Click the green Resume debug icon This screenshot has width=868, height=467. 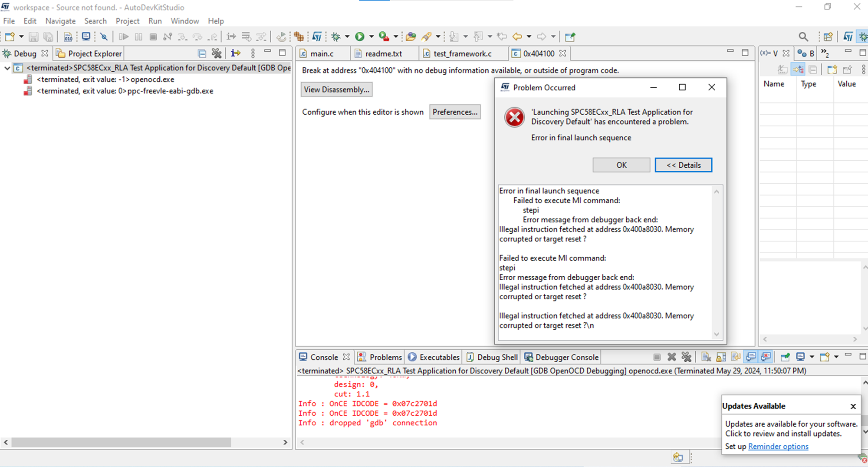360,36
